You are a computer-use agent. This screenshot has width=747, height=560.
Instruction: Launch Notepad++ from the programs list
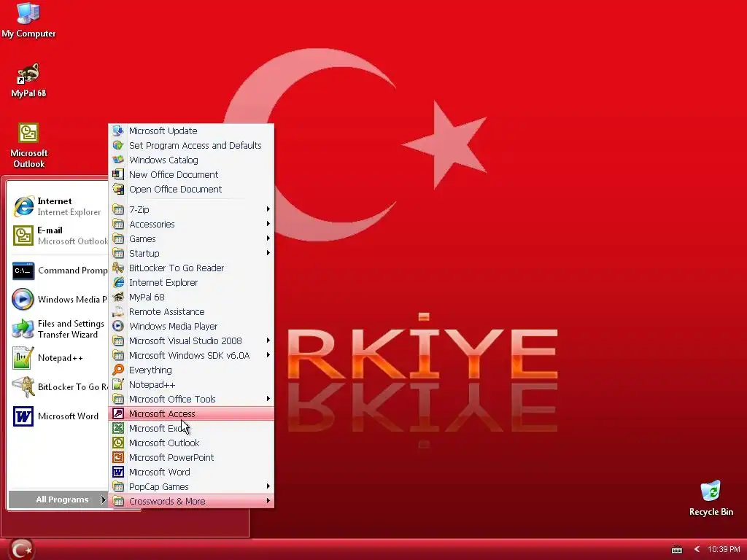191,384
